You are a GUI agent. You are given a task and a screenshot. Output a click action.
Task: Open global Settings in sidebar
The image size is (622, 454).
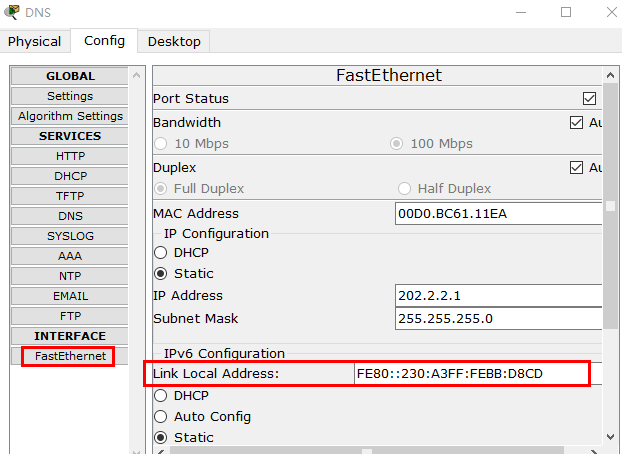tap(70, 96)
